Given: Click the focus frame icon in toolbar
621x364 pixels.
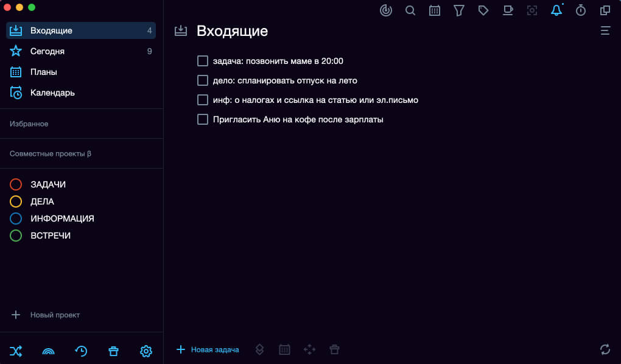Looking at the screenshot, I should click(532, 10).
